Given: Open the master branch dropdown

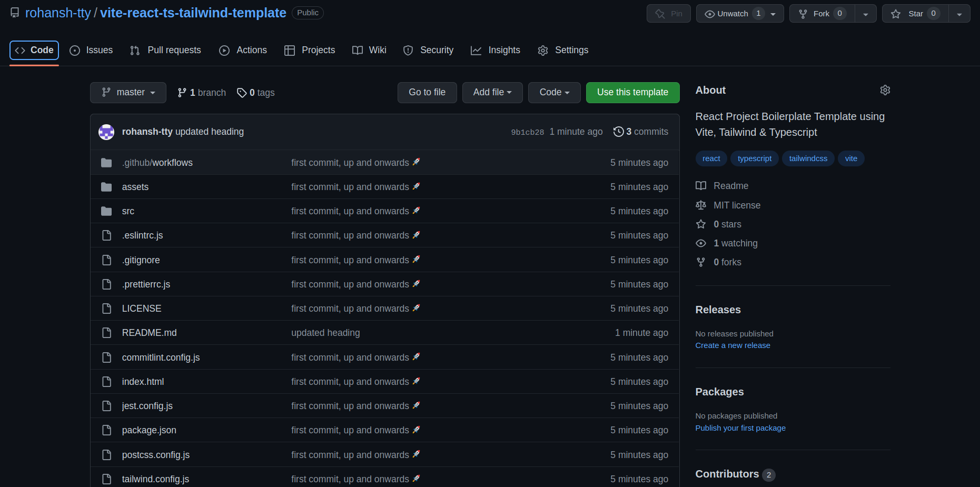Looking at the screenshot, I should (x=128, y=93).
